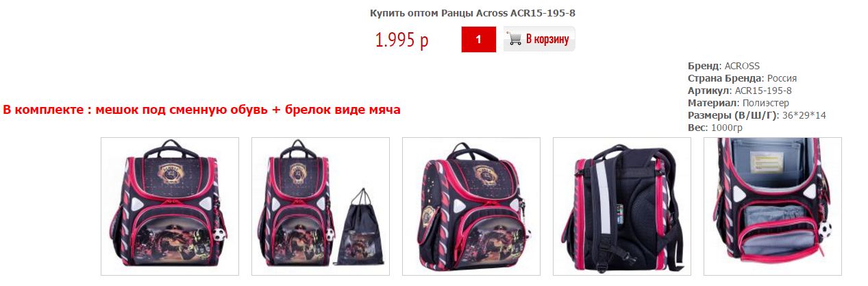Add the backpack to cart via 'В корзину'
The height and width of the screenshot is (286, 868).
point(539,39)
